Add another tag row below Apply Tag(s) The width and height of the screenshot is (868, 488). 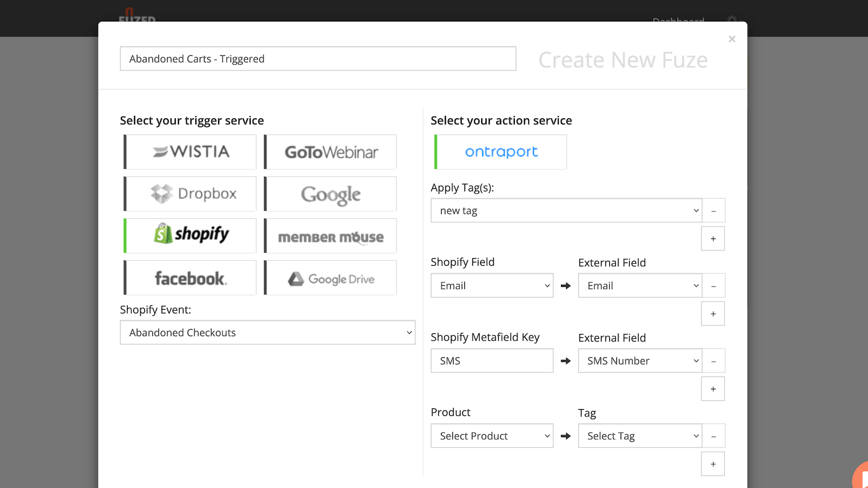(x=713, y=239)
